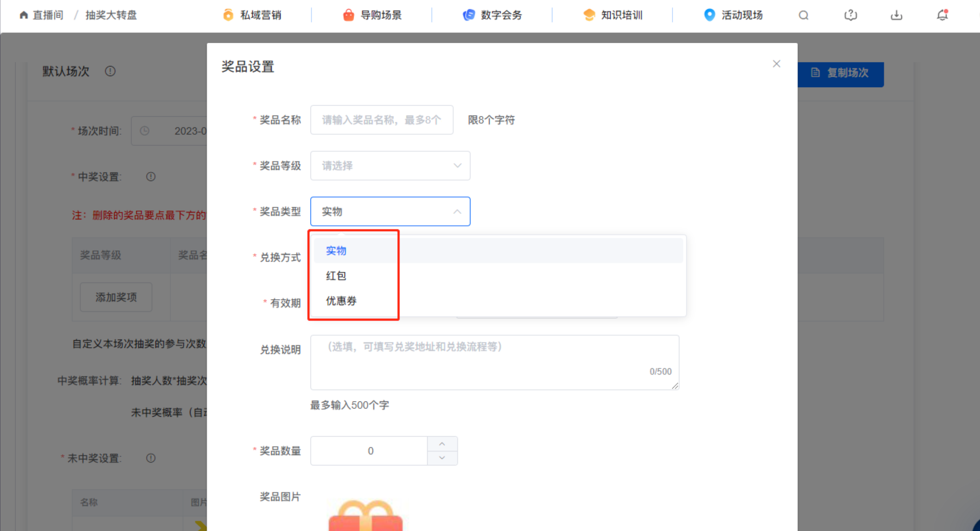Open the 私域营销 menu
This screenshot has width=980, height=531.
pyautogui.click(x=253, y=15)
